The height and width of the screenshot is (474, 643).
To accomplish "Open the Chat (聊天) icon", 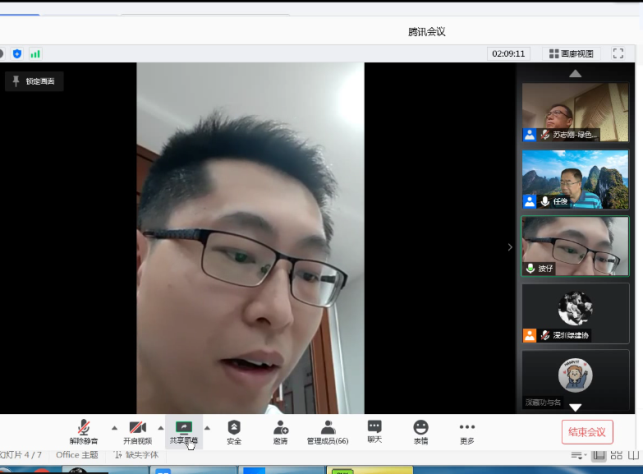I will pyautogui.click(x=374, y=431).
